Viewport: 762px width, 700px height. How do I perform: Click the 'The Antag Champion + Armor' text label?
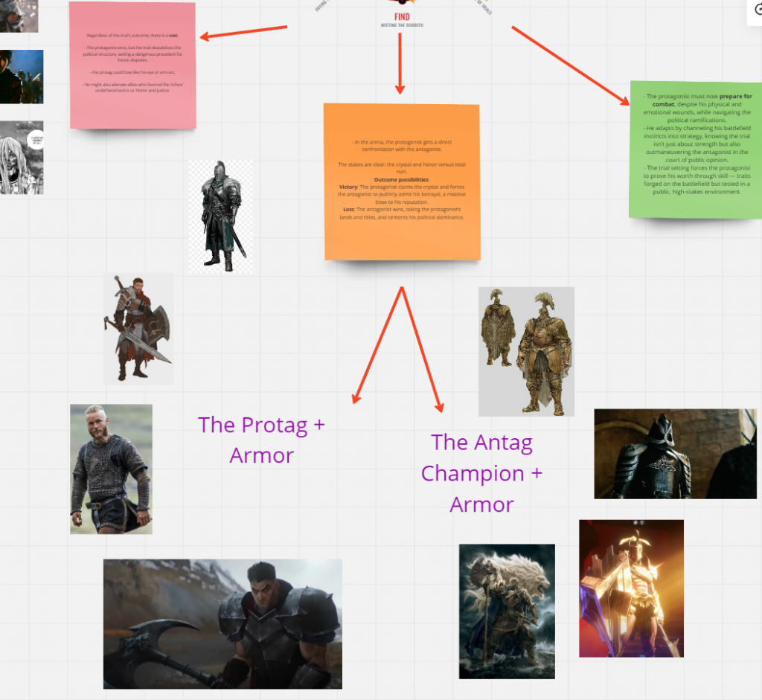click(x=481, y=473)
